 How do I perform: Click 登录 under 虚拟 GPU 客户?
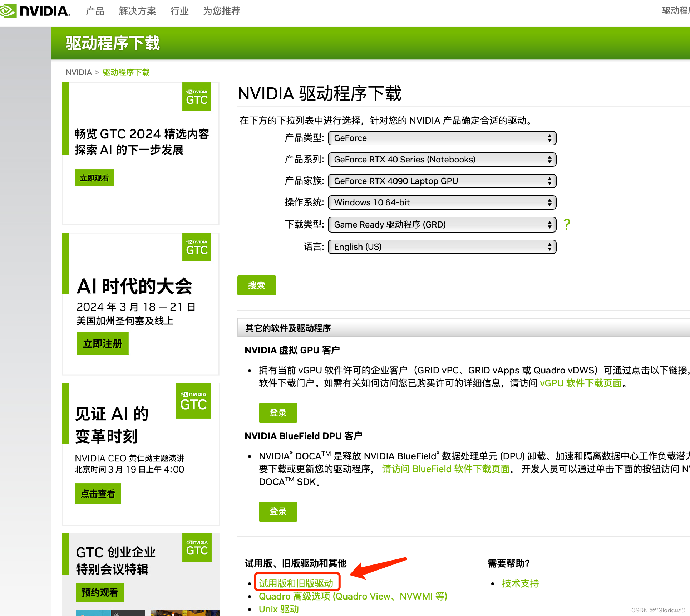coord(278,413)
